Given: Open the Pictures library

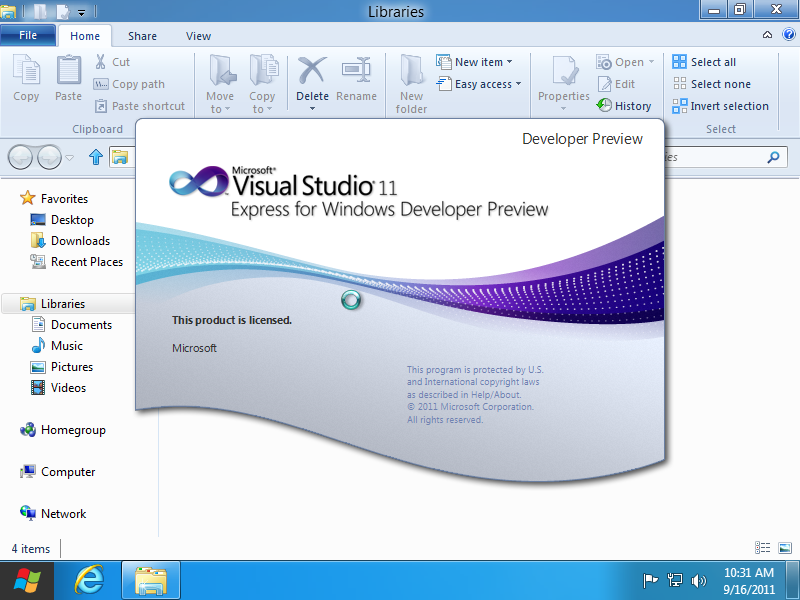Looking at the screenshot, I should coord(62,367).
